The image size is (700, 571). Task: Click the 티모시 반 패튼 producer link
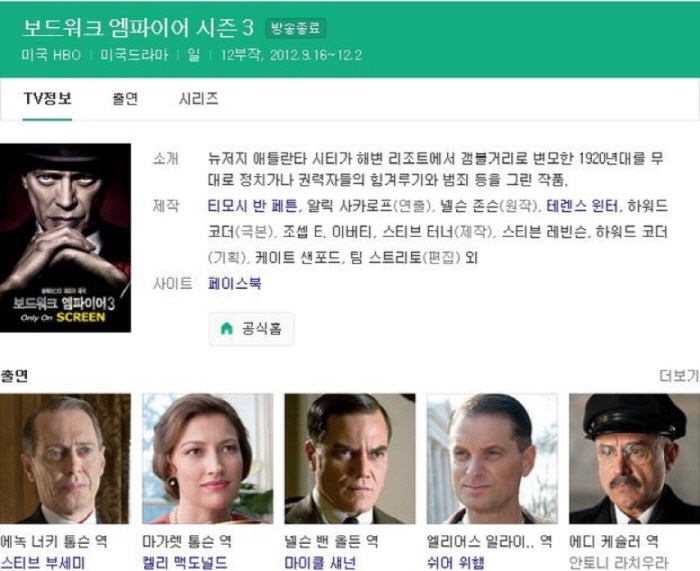252,206
